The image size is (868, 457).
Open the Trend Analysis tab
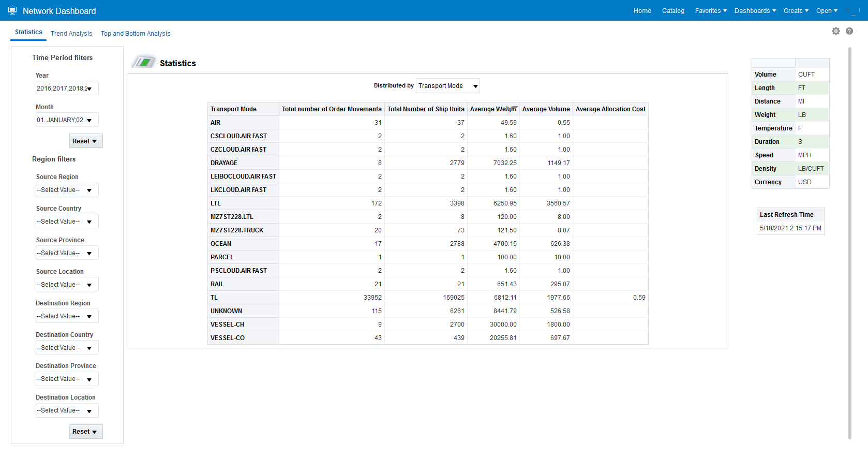coord(71,34)
